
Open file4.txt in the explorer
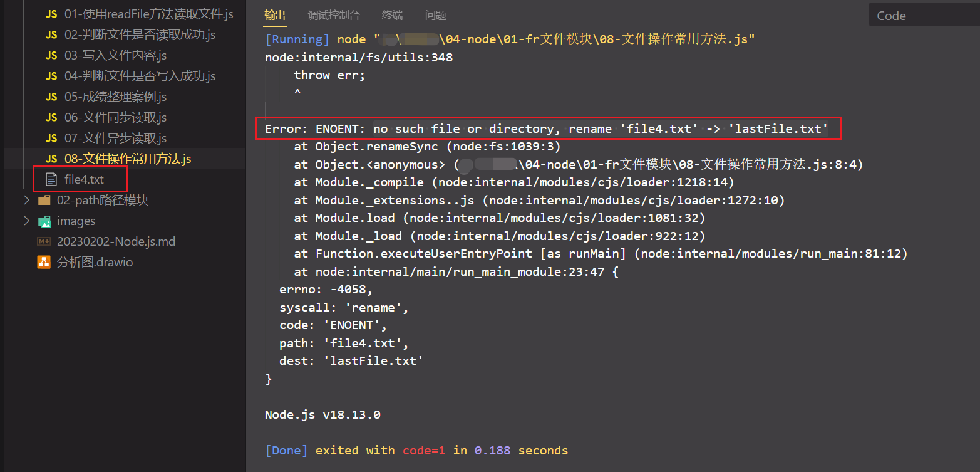point(84,180)
